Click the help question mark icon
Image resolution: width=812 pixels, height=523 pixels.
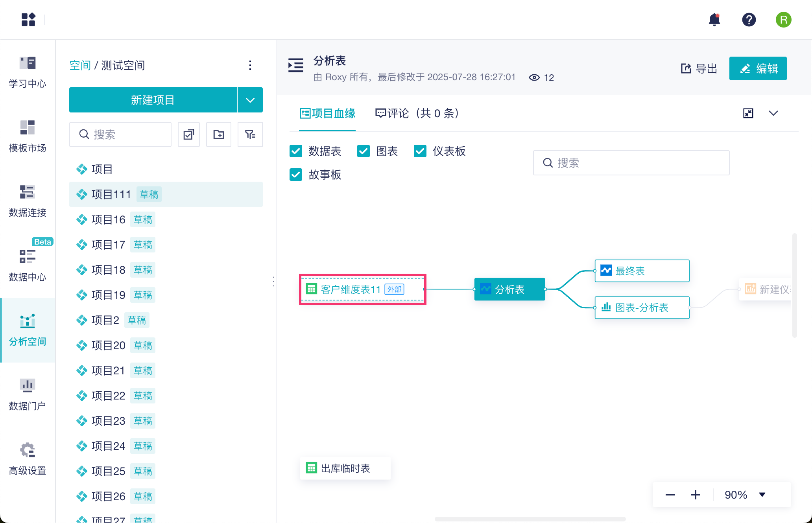pyautogui.click(x=749, y=20)
